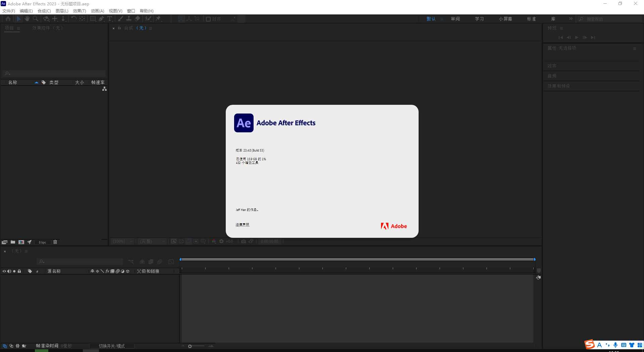Click the Composition Mini-Flowchart icon in timeline
Image resolution: width=644 pixels, height=352 pixels.
tap(131, 262)
